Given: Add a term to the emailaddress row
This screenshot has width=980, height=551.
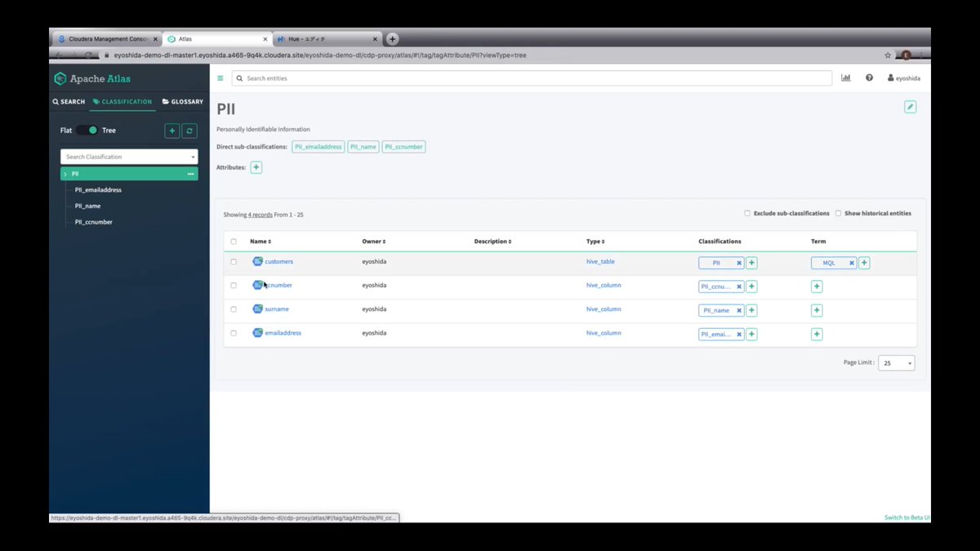Looking at the screenshot, I should pos(817,334).
